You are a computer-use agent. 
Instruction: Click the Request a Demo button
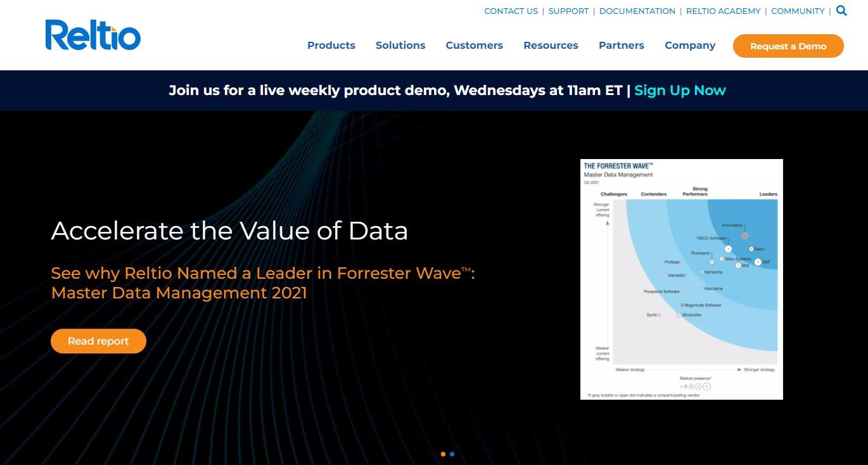(788, 46)
